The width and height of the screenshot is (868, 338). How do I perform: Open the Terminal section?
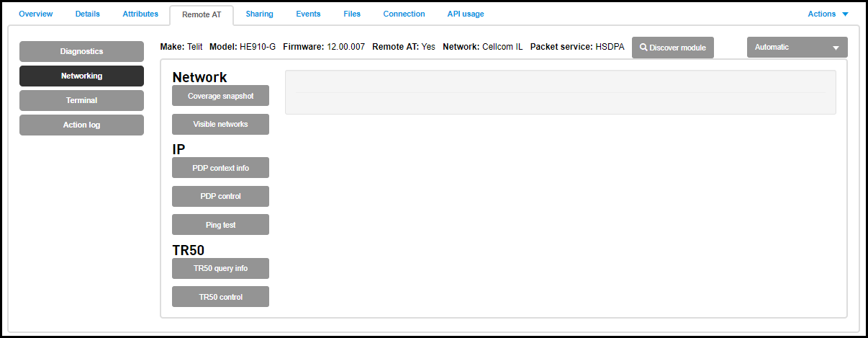point(81,100)
